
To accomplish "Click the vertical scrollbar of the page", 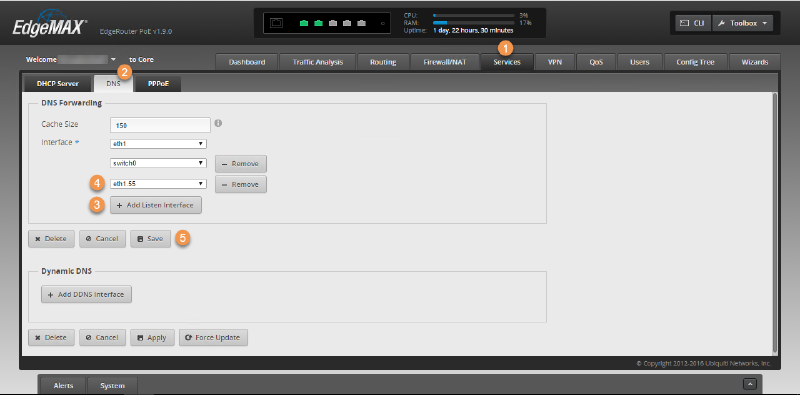I will (x=776, y=223).
